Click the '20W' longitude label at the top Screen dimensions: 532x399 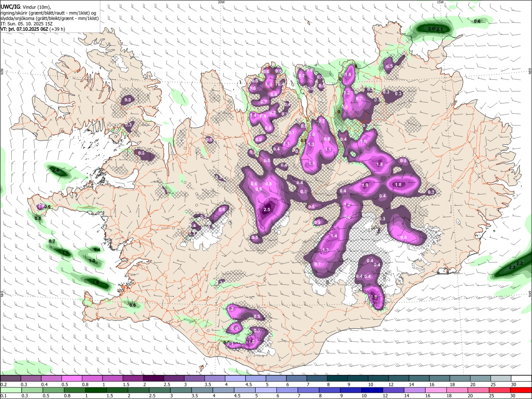[221, 2]
